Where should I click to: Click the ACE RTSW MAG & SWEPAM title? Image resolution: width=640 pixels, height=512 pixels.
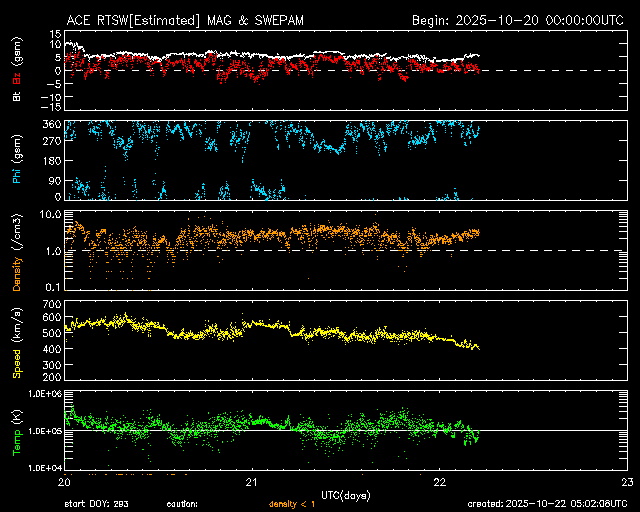point(186,20)
